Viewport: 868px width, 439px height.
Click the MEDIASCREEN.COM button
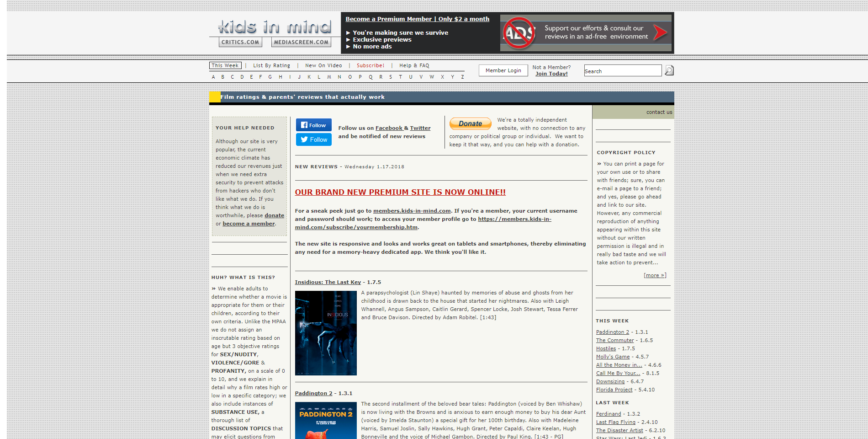(301, 42)
